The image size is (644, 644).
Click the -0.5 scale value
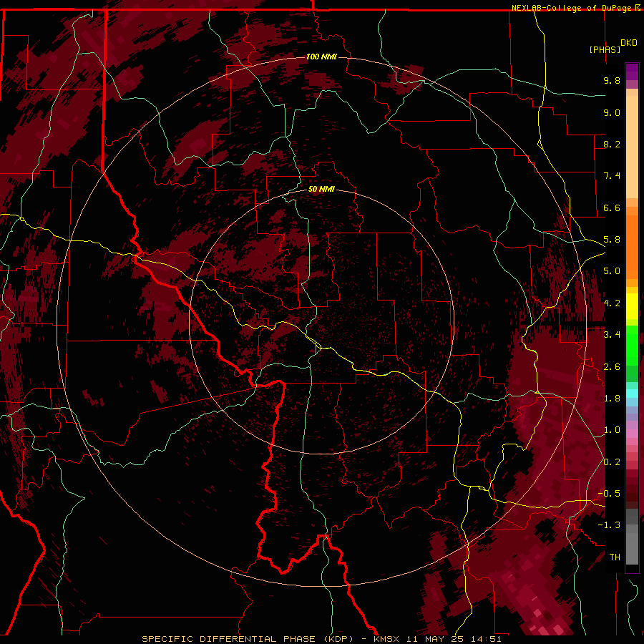(609, 494)
